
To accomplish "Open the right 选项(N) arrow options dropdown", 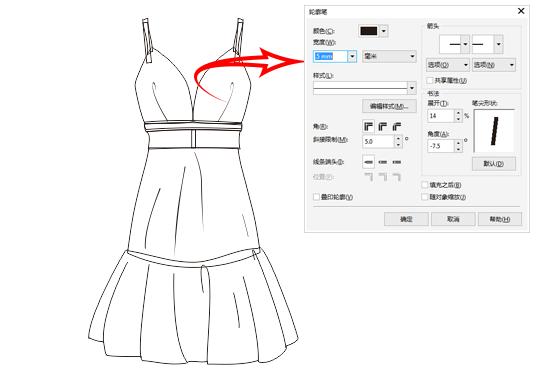I will click(x=494, y=65).
